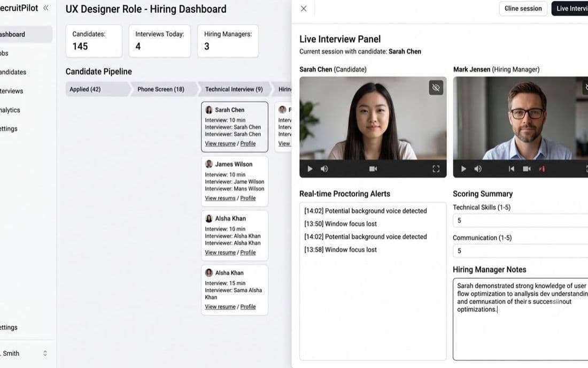
Task: Hide Sarah Chen's video feed
Action: click(436, 88)
